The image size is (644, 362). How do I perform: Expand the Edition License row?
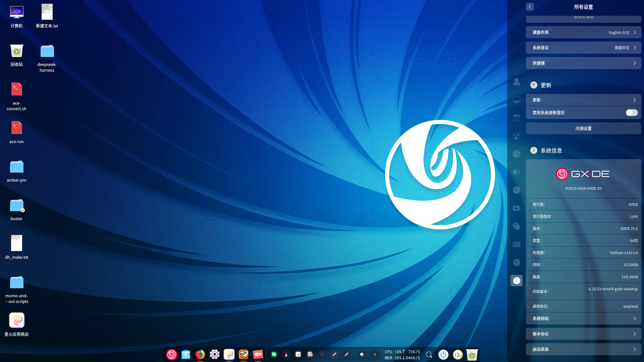coord(584,334)
